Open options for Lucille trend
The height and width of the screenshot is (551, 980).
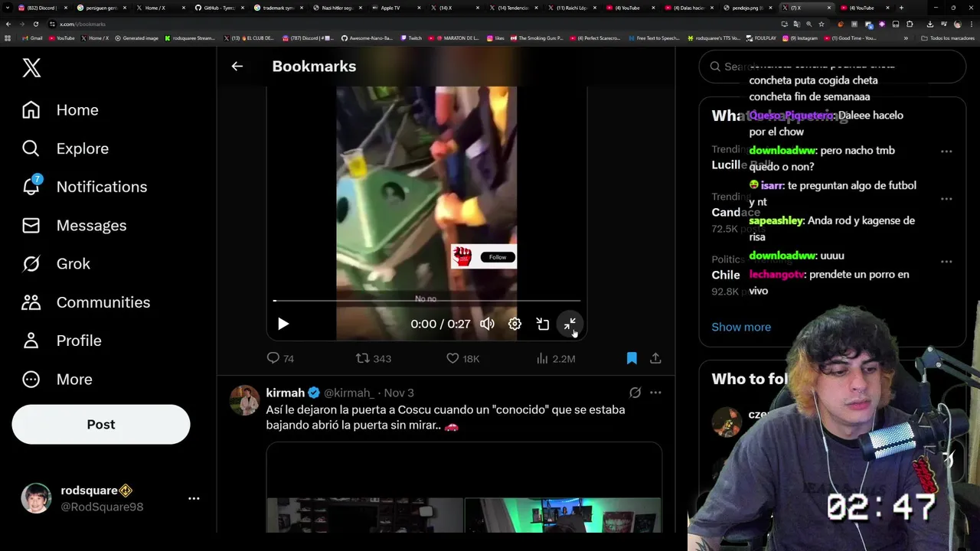point(946,152)
